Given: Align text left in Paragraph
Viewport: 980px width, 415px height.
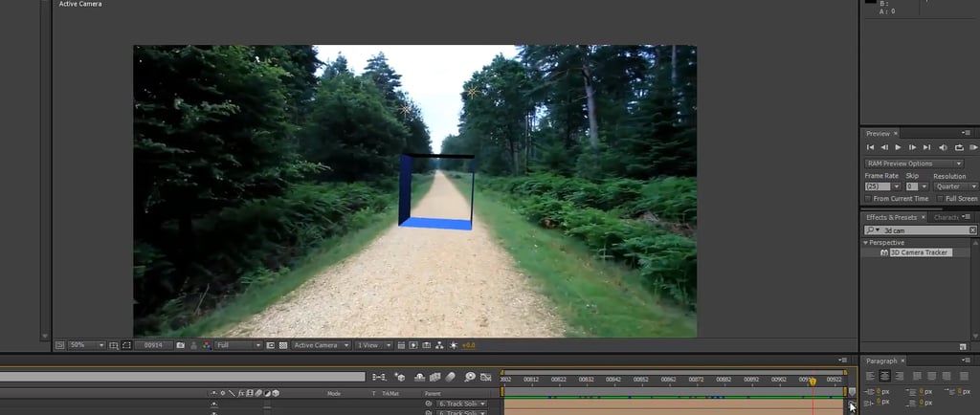Looking at the screenshot, I should tap(870, 376).
